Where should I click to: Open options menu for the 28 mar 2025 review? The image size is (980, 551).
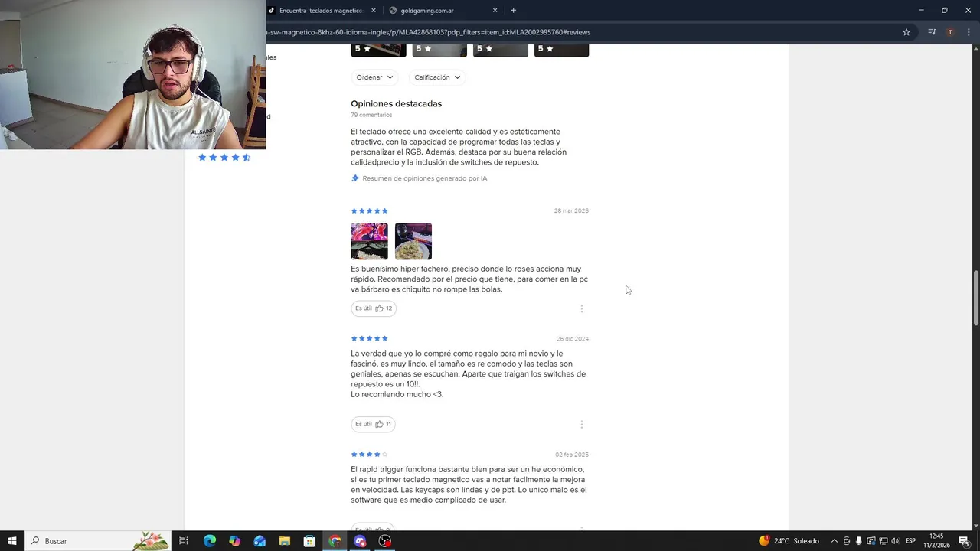[582, 308]
